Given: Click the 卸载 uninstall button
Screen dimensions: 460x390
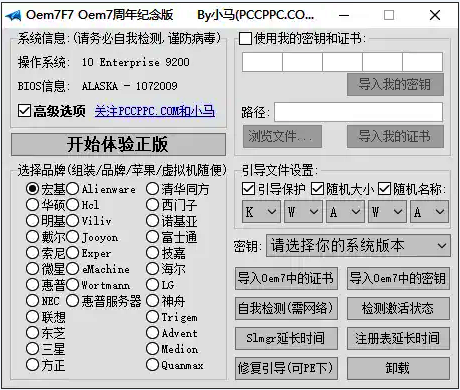Looking at the screenshot, I should tap(398, 368).
